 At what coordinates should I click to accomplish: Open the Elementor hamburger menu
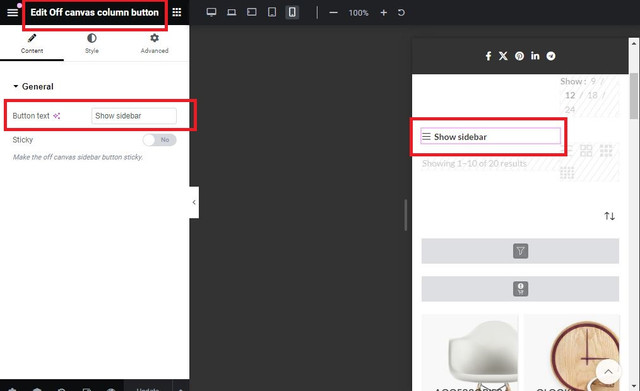(x=13, y=12)
